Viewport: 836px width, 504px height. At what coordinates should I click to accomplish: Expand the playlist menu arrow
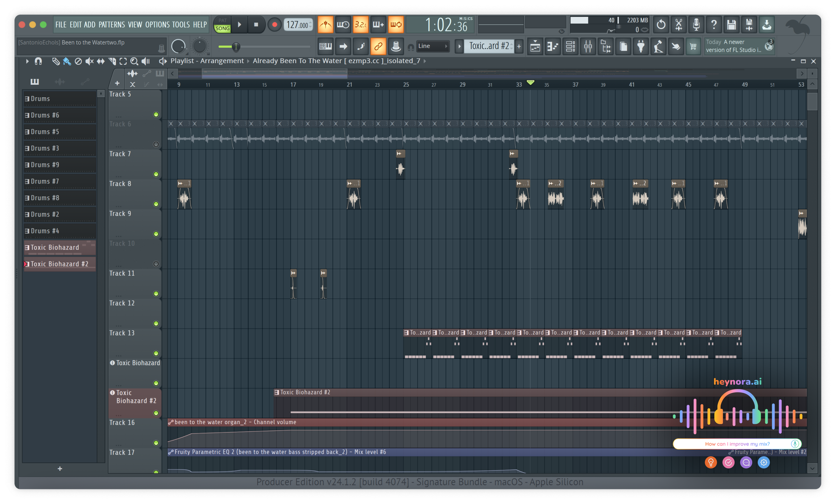coord(27,61)
